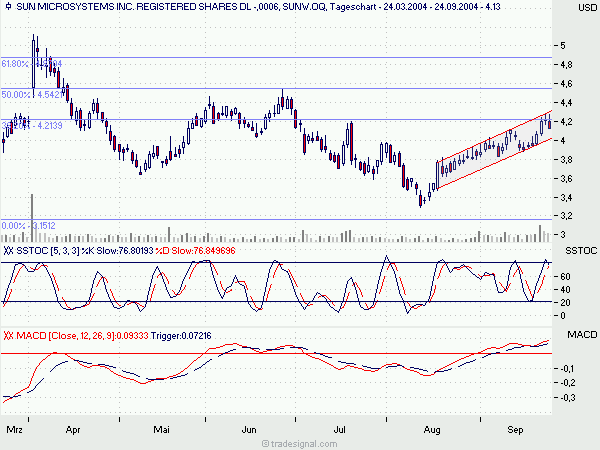Click the MACD axis value -0,3
Viewport: 600px width, 450px height.
(x=568, y=398)
